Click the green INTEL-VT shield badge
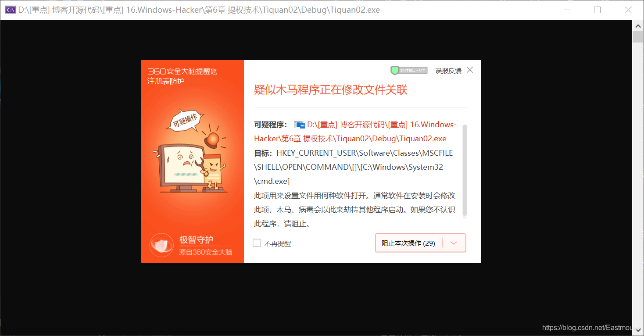Screen dimensions: 644x336 pos(408,70)
